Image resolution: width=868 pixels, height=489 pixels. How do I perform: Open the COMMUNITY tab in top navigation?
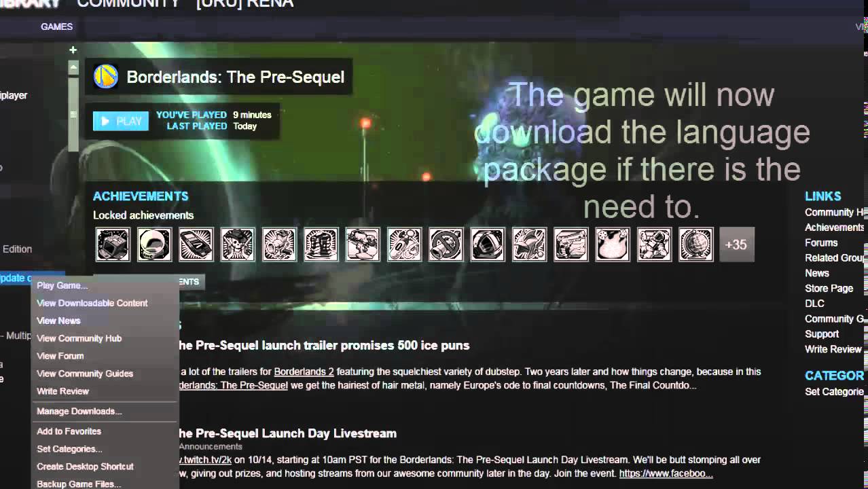click(129, 3)
